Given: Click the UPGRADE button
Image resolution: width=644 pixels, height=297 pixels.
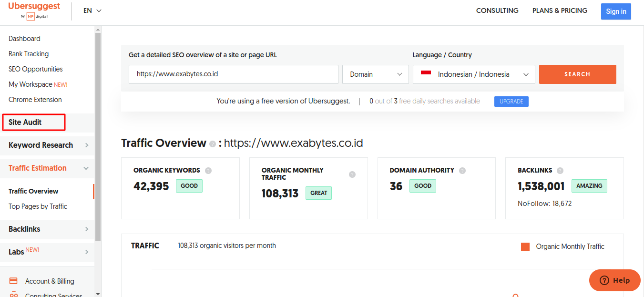Looking at the screenshot, I should coord(511,101).
